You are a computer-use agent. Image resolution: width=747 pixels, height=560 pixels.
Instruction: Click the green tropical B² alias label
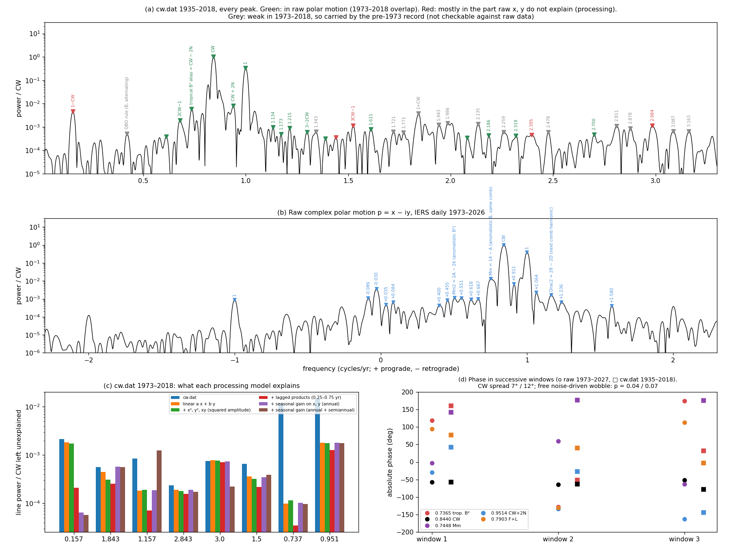click(x=191, y=75)
